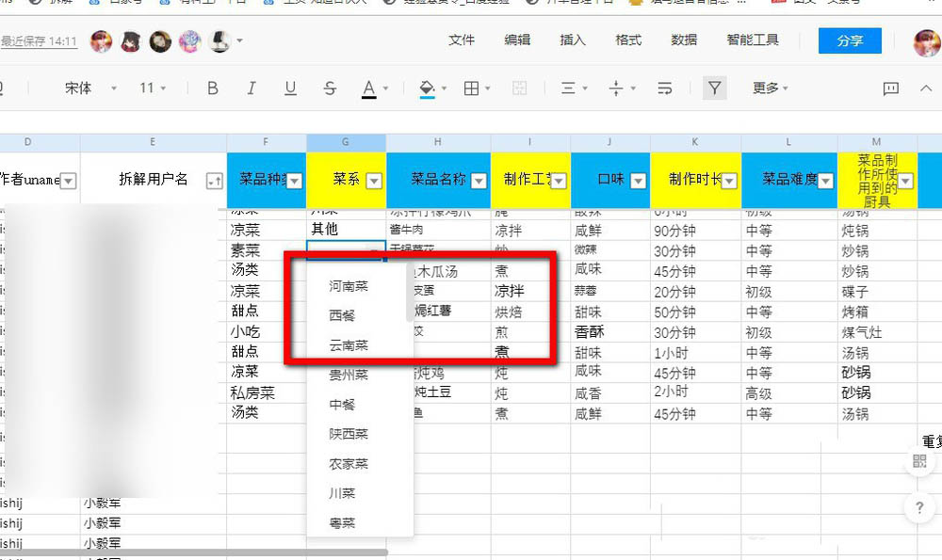
Task: Open the filter funnel tool
Action: (715, 88)
